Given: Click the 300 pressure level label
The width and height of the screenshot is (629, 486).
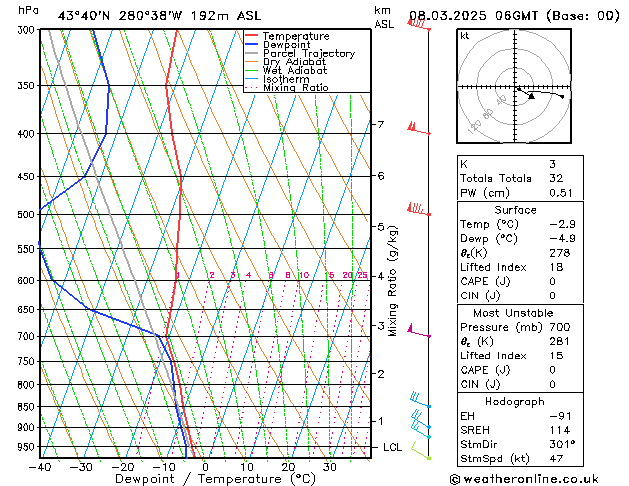Looking at the screenshot, I should (x=28, y=30).
